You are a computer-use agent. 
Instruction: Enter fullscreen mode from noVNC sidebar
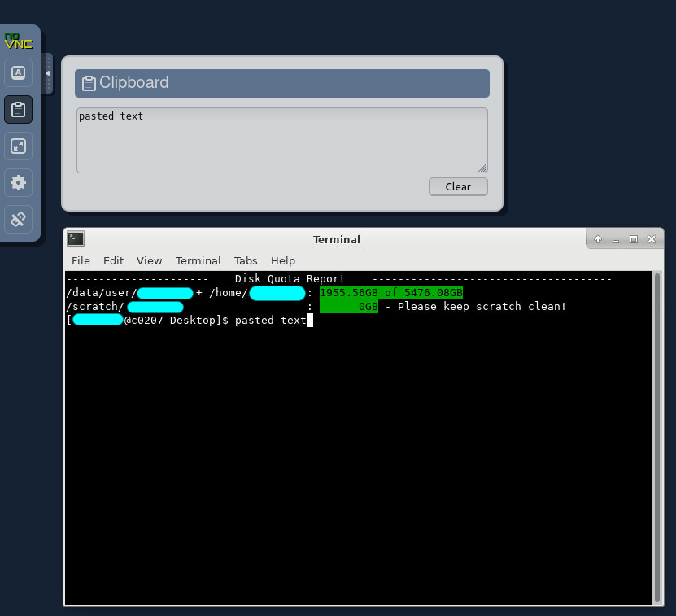coord(18,146)
